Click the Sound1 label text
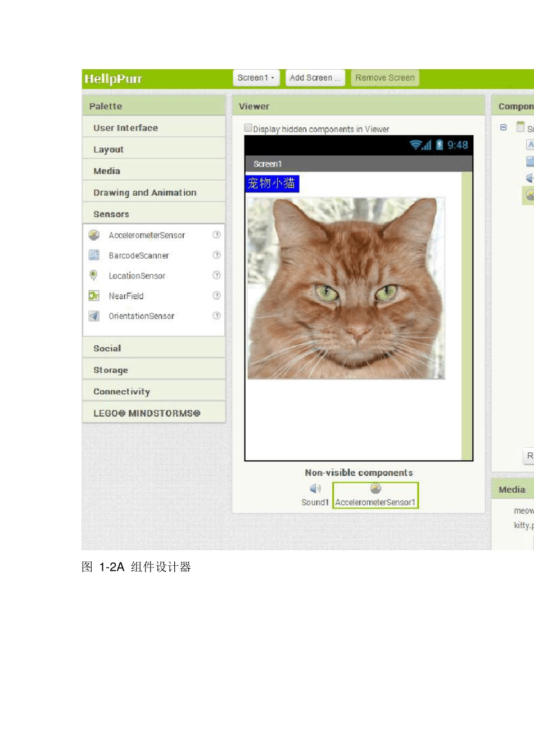534x756 pixels. pos(315,502)
